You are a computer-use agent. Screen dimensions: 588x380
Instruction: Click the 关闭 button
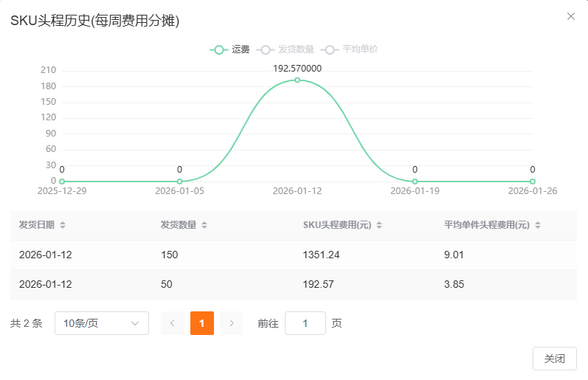pos(554,359)
